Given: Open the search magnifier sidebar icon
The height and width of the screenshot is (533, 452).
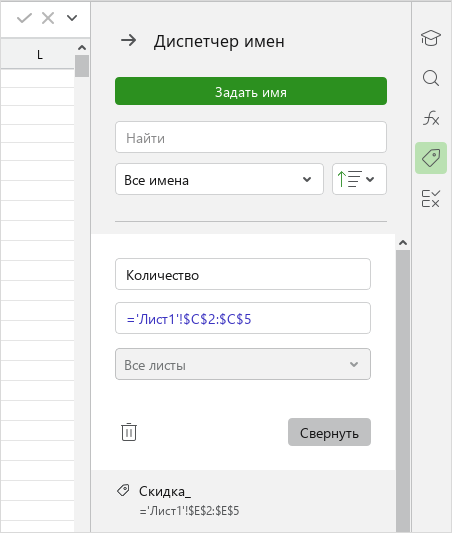Looking at the screenshot, I should coord(431,78).
